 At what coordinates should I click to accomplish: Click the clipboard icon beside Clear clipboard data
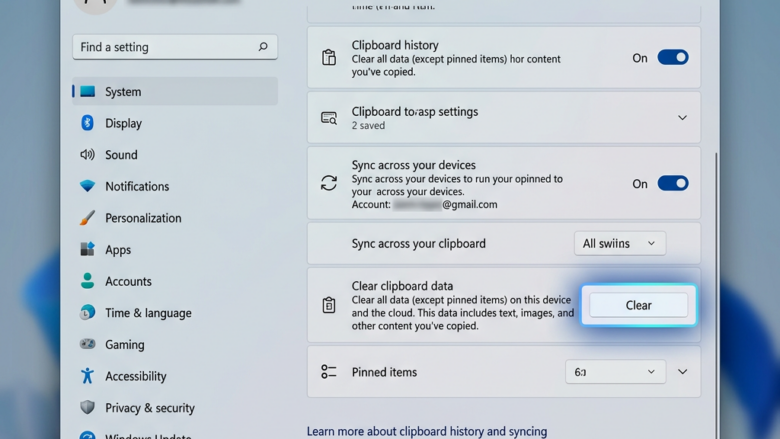tap(329, 305)
